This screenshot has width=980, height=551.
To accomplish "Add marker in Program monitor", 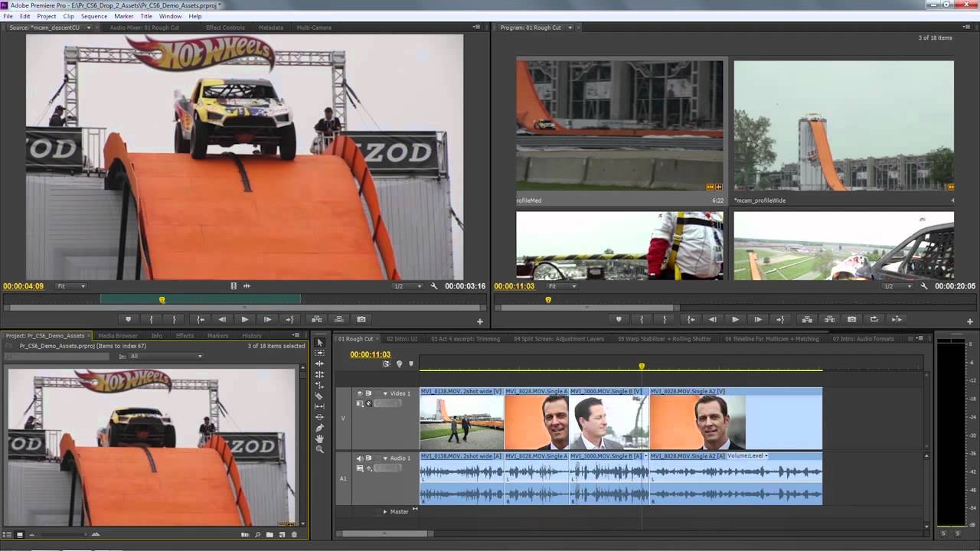I will point(619,319).
